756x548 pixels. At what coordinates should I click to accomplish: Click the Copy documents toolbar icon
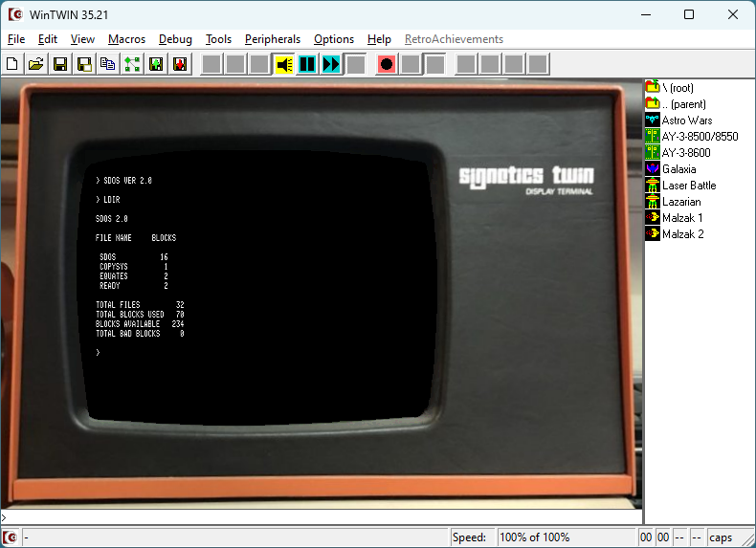pyautogui.click(x=108, y=64)
